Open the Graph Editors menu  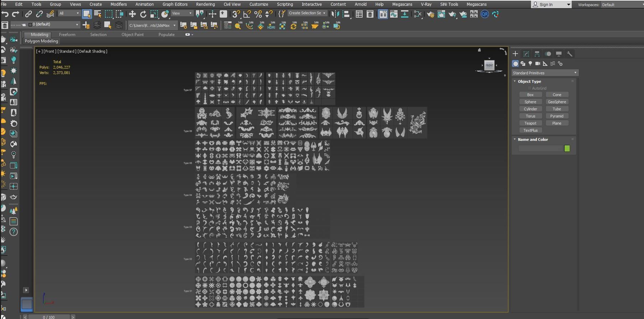(175, 4)
